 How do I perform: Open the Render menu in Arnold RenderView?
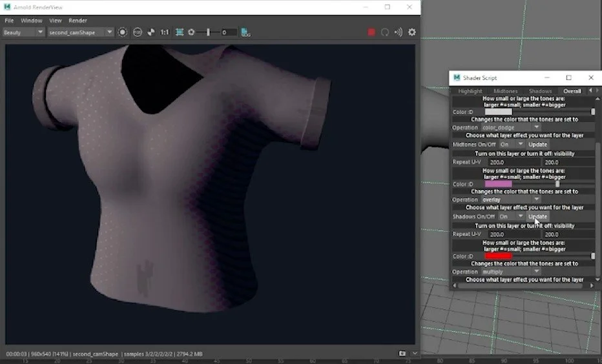(78, 20)
